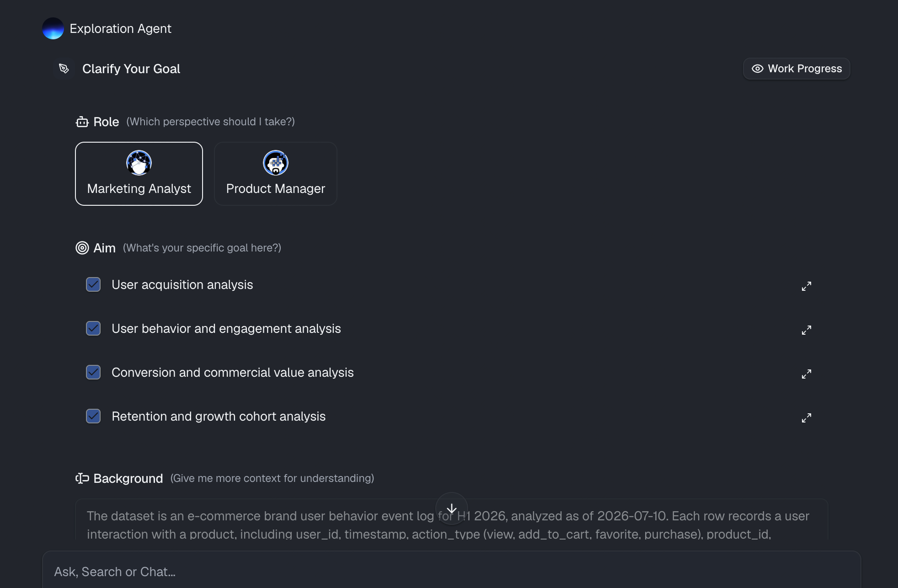Click the Marketing Analyst avatar image
898x588 pixels.
click(139, 163)
